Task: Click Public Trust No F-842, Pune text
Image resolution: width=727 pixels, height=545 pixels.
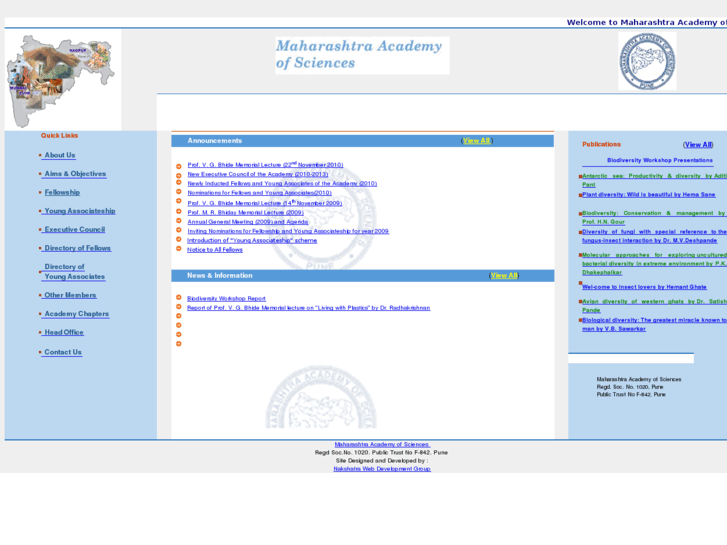Action: 631,394
